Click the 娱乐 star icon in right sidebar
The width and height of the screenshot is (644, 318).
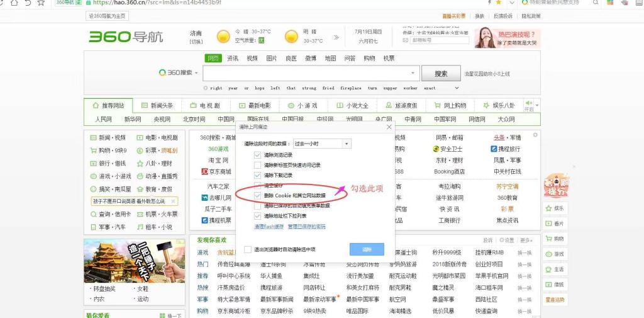click(x=548, y=208)
